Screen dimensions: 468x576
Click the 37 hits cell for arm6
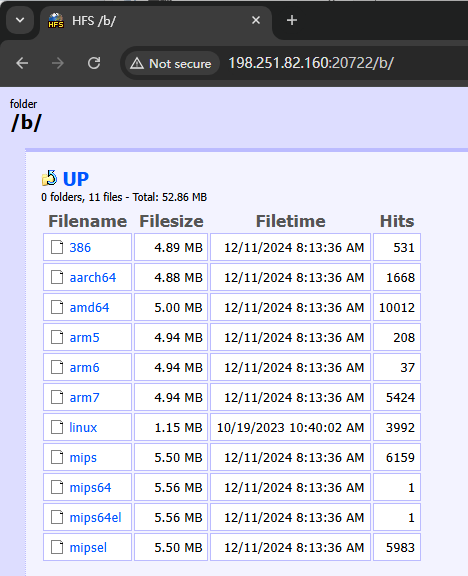click(x=397, y=368)
